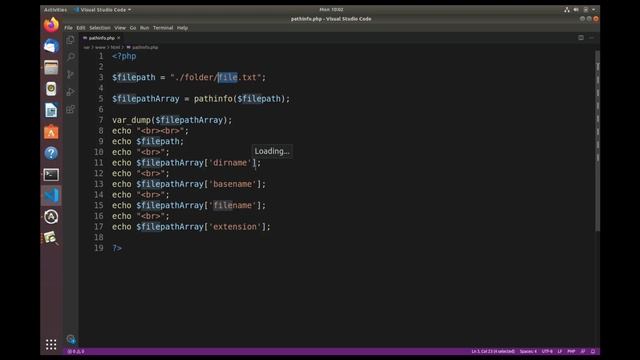
Task: Click Activities in the top bar
Action: click(x=56, y=9)
